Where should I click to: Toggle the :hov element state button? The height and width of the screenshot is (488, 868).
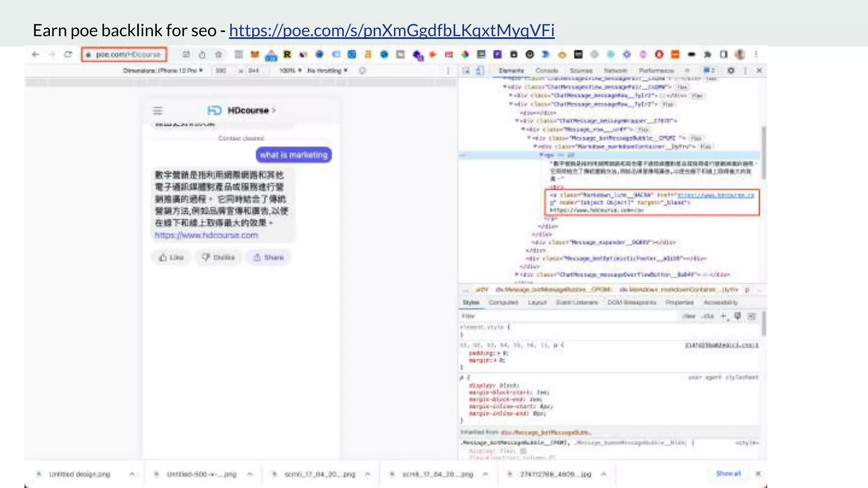[689, 316]
